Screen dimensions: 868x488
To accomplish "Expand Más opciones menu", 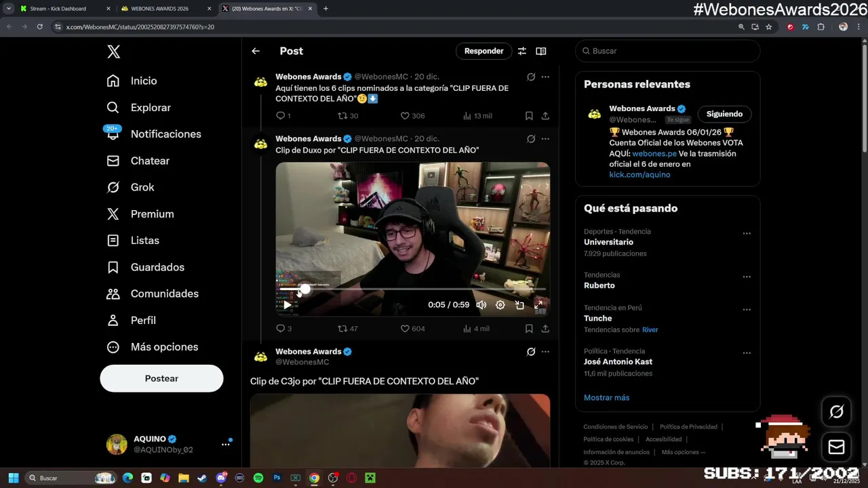I will click(x=153, y=347).
